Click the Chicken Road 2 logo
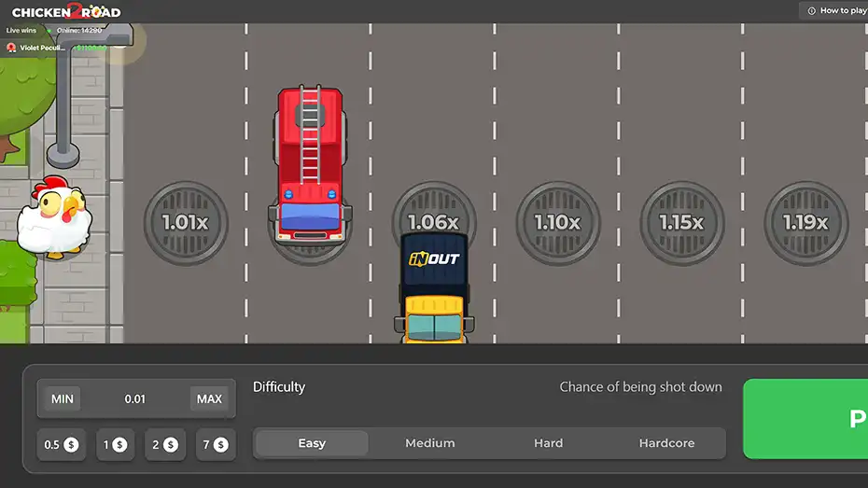Screen dimensions: 868x488 tap(65, 12)
